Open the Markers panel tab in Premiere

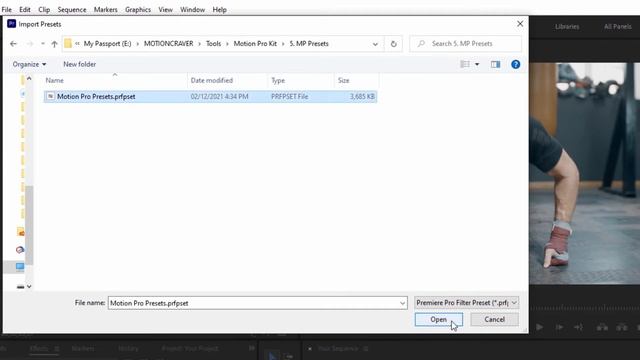click(x=83, y=349)
